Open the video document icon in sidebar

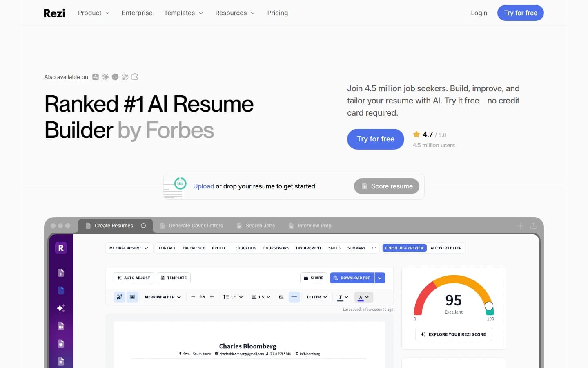click(61, 326)
